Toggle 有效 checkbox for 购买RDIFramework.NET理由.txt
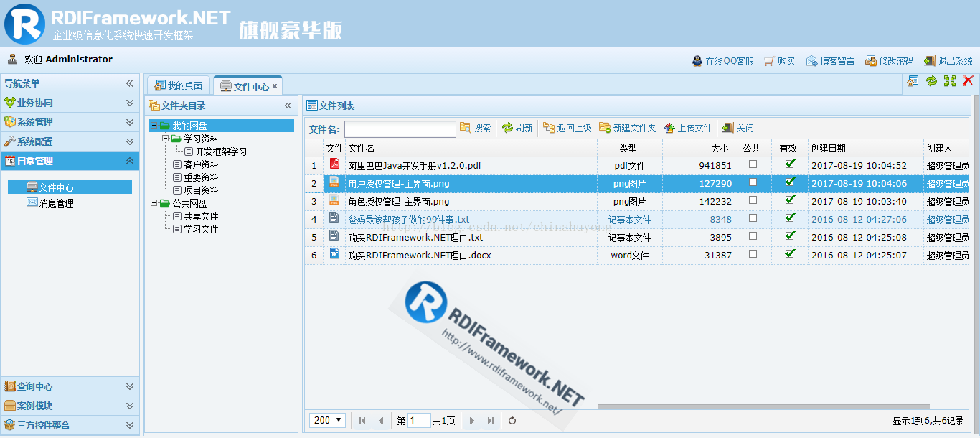Viewport: 980px width, 438px height. click(790, 236)
